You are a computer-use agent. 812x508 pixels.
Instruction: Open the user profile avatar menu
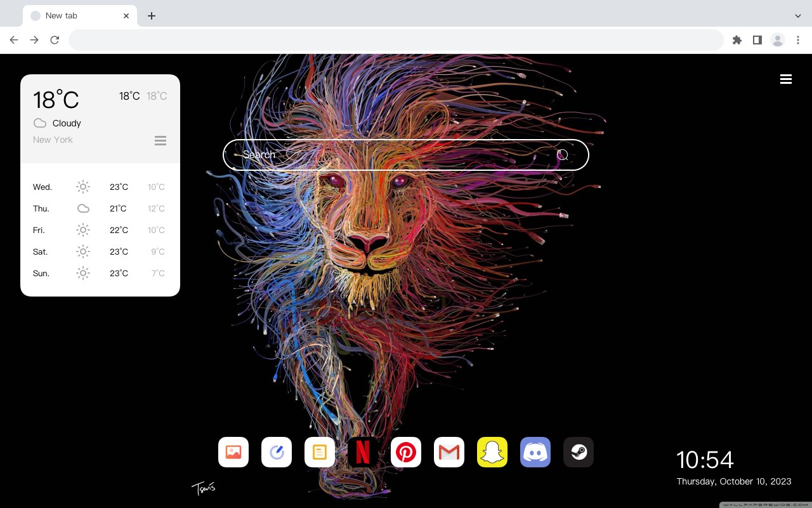tap(778, 40)
